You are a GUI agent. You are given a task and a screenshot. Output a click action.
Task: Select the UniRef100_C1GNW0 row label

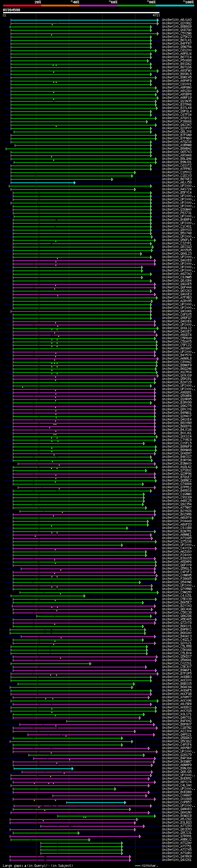177,494
